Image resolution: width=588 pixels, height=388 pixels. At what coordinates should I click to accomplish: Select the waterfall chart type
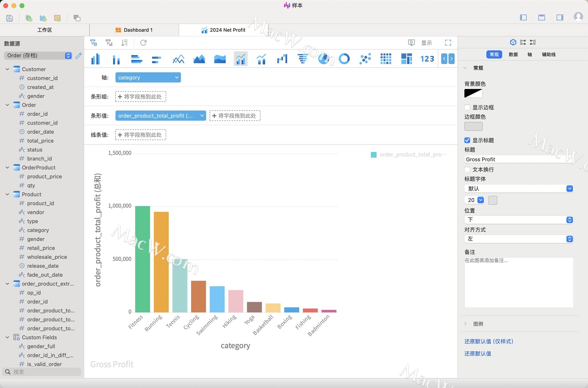(282, 59)
